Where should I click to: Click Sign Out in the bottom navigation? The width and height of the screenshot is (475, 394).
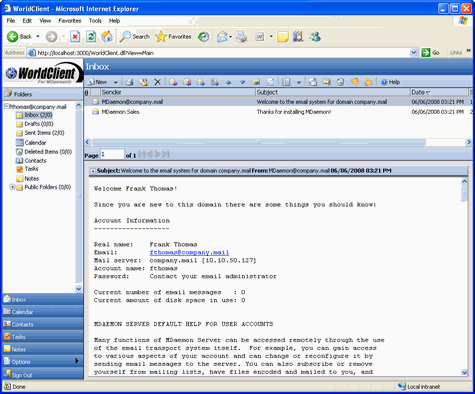pyautogui.click(x=43, y=375)
